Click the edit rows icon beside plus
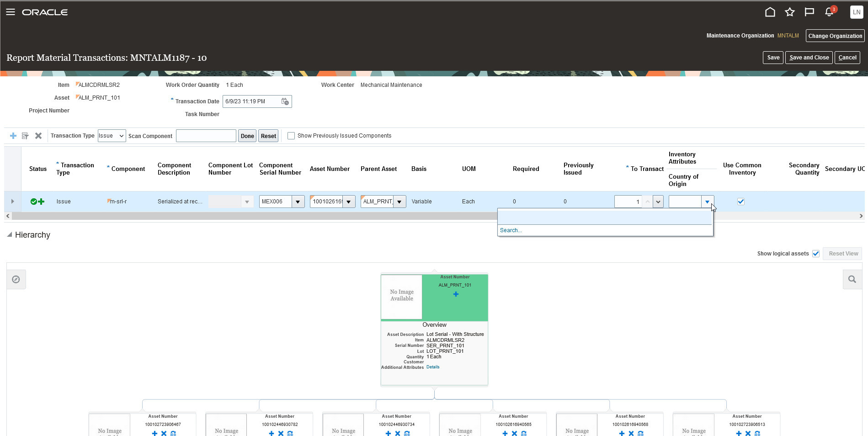This screenshot has width=868, height=436. coord(25,136)
